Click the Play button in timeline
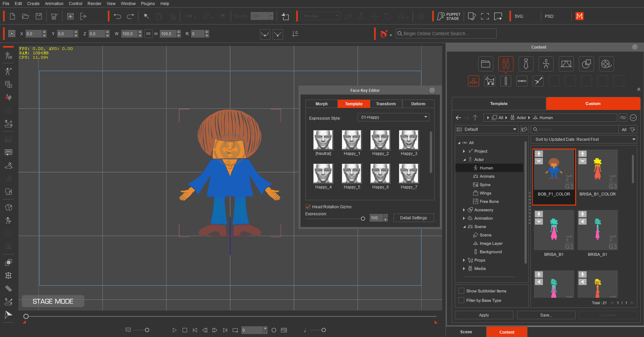This screenshot has height=337, width=644. tap(174, 330)
